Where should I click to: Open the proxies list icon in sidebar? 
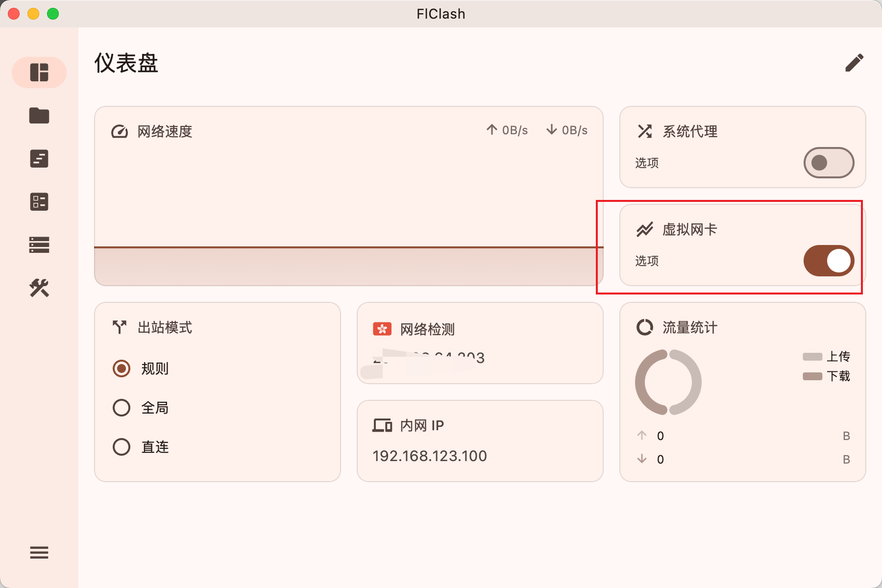pyautogui.click(x=39, y=202)
